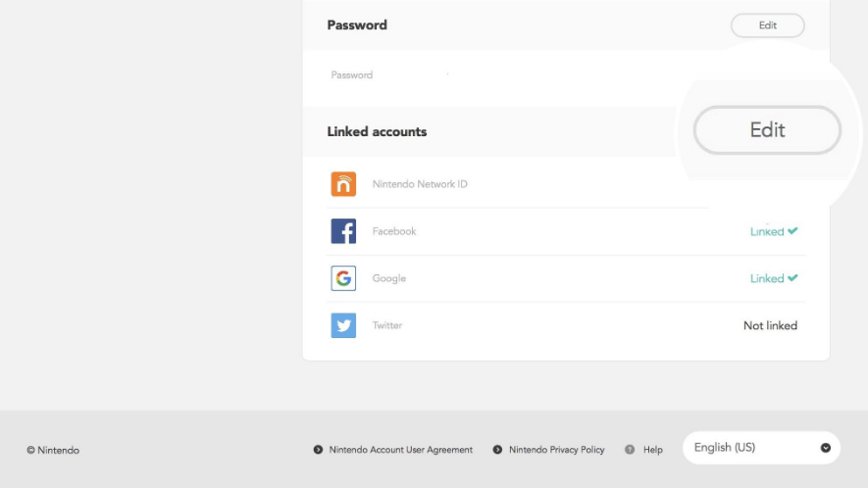This screenshot has height=488, width=868.
Task: Click the arrow icon beside Privacy Policy
Action: pos(497,450)
